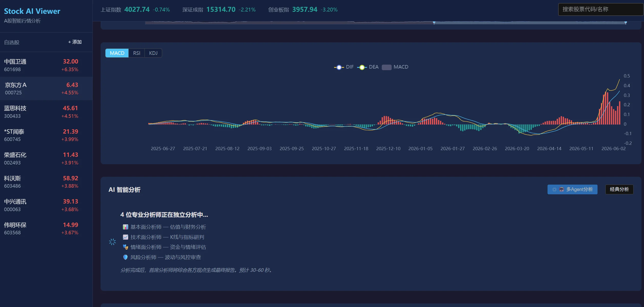644x307 pixels.
Task: Click + 添加 to add a watchlist stock
Action: (x=75, y=42)
